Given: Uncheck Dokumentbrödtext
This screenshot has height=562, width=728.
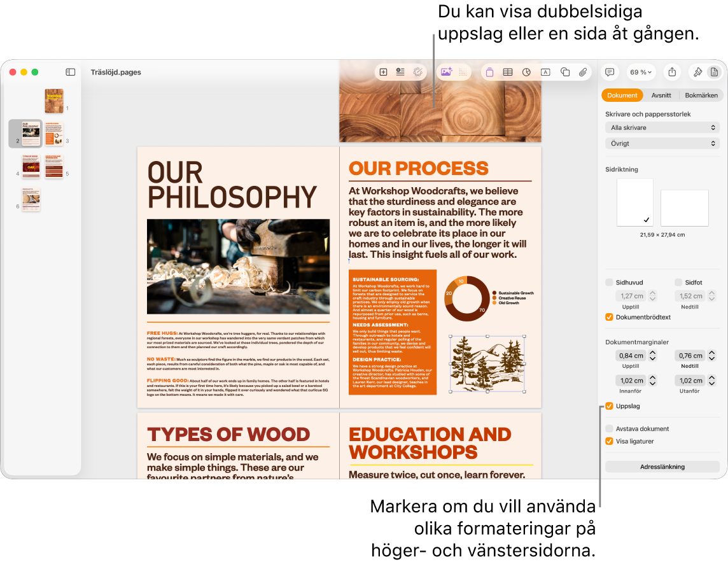Looking at the screenshot, I should [609, 317].
